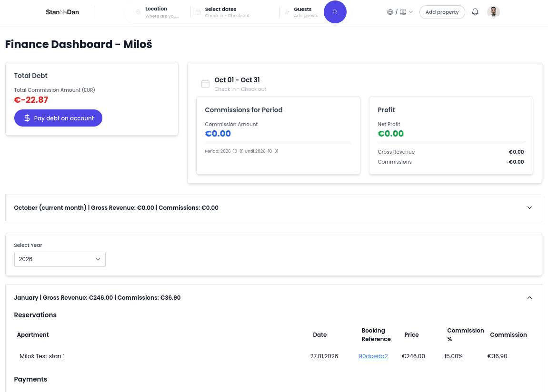Click the Apartment column header
548x392 pixels.
(33, 335)
